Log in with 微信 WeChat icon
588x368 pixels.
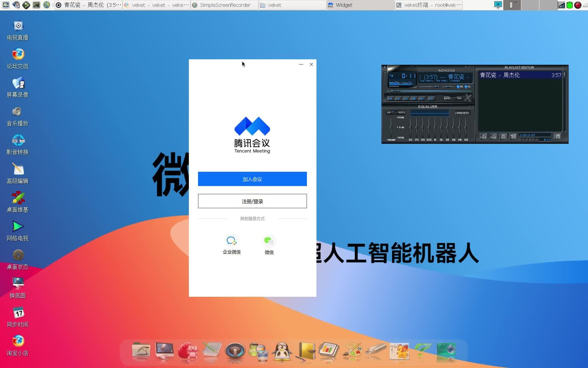[269, 245]
